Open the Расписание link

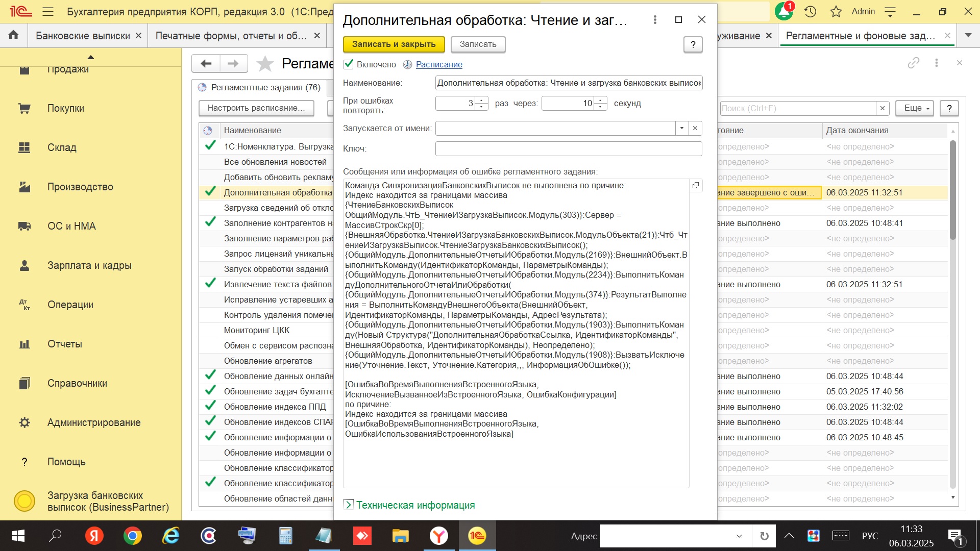439,64
